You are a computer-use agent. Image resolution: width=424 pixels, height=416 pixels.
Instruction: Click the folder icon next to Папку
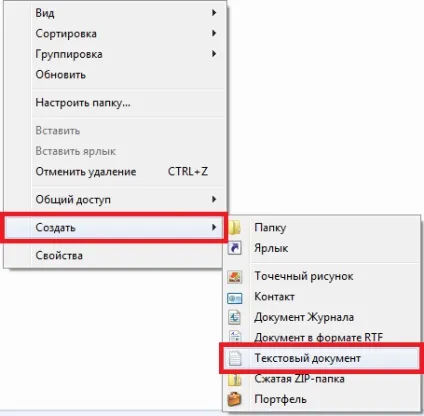[235, 227]
